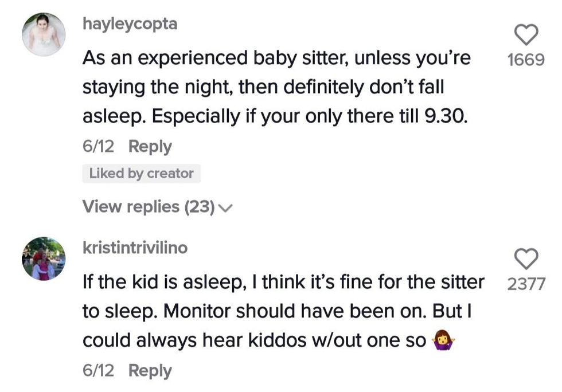The image size is (562, 392).
Task: Click "9.30" in hayleycopta's comment
Action: [x=446, y=116]
